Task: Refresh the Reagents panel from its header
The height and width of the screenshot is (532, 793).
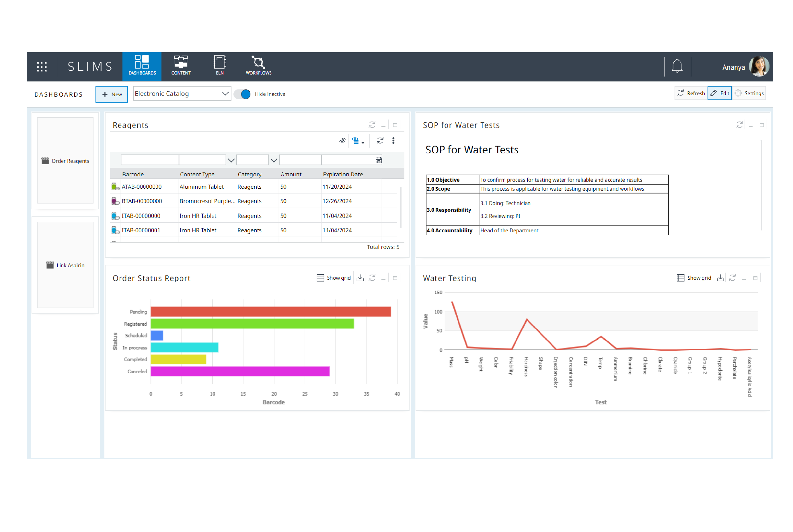Action: [372, 125]
